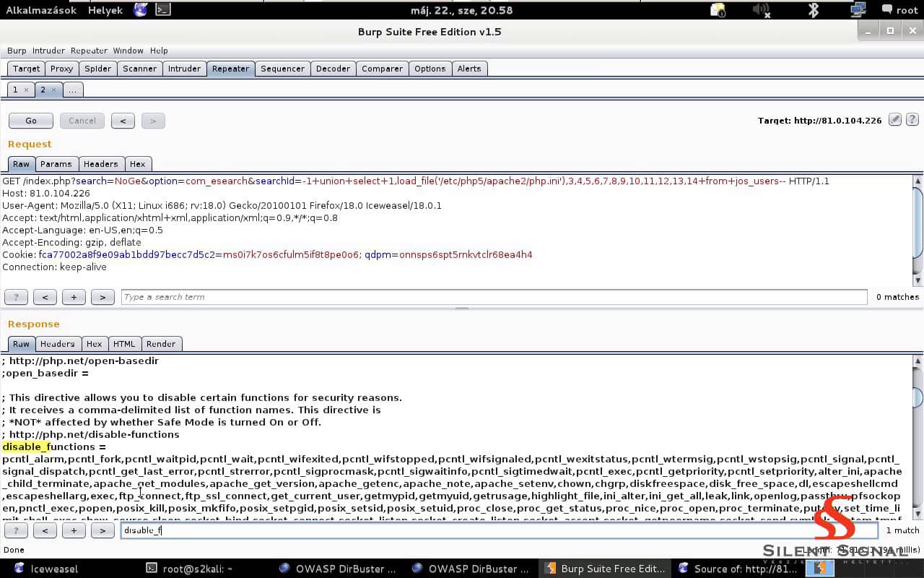924x578 pixels.
Task: Close Repeater tab 1
Action: click(26, 90)
